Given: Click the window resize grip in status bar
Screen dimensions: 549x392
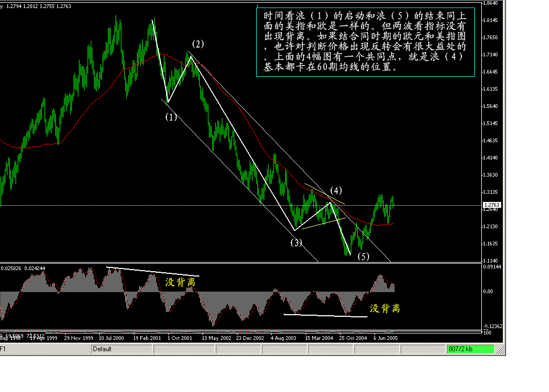Looking at the screenshot, I should coord(500,349).
